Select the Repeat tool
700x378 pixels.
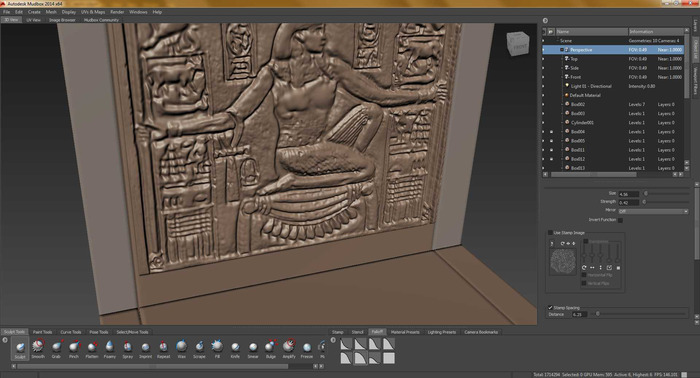click(x=163, y=349)
